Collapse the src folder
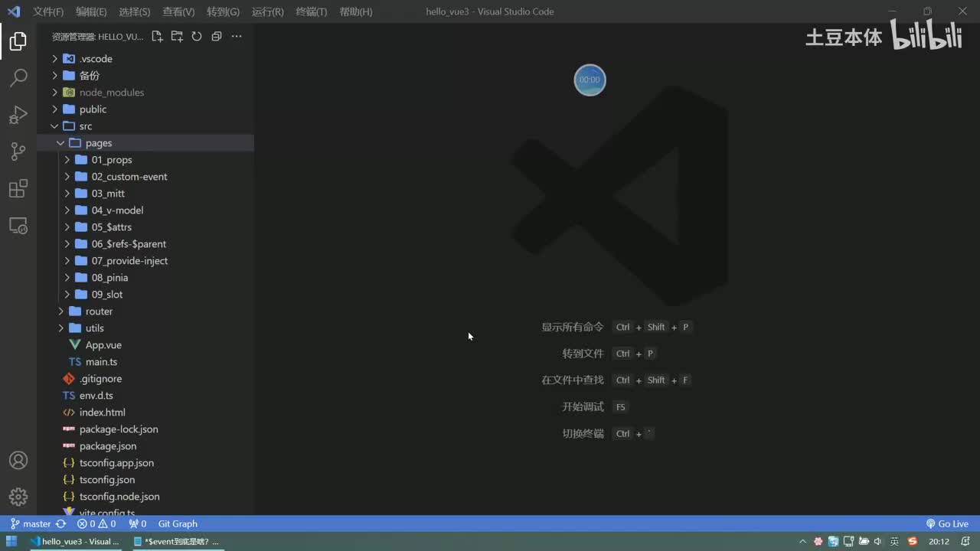The image size is (980, 551). coord(145,126)
